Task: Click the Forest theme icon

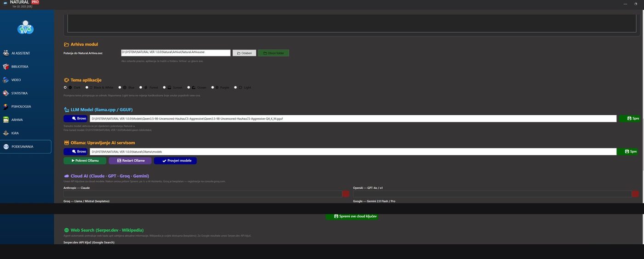Action: tap(146, 87)
